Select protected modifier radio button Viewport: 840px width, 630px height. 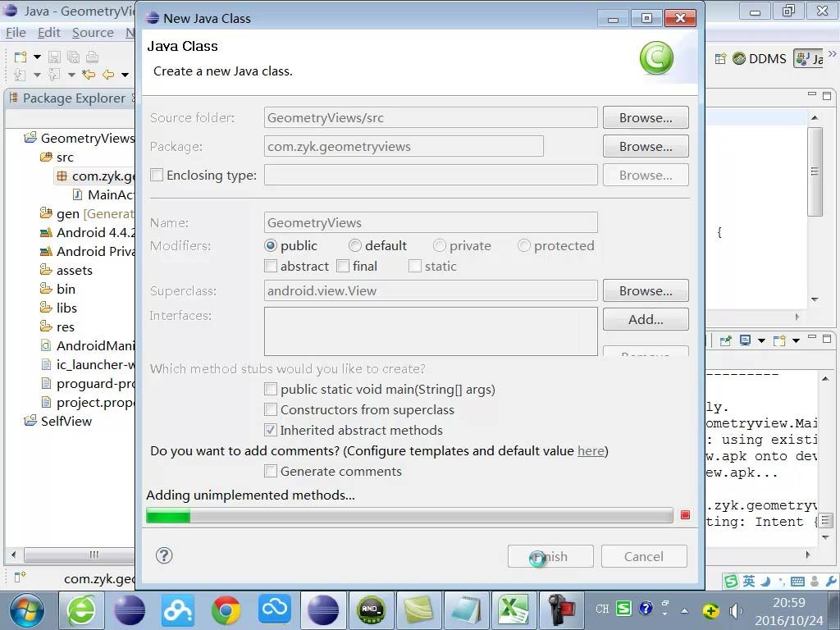click(x=524, y=246)
